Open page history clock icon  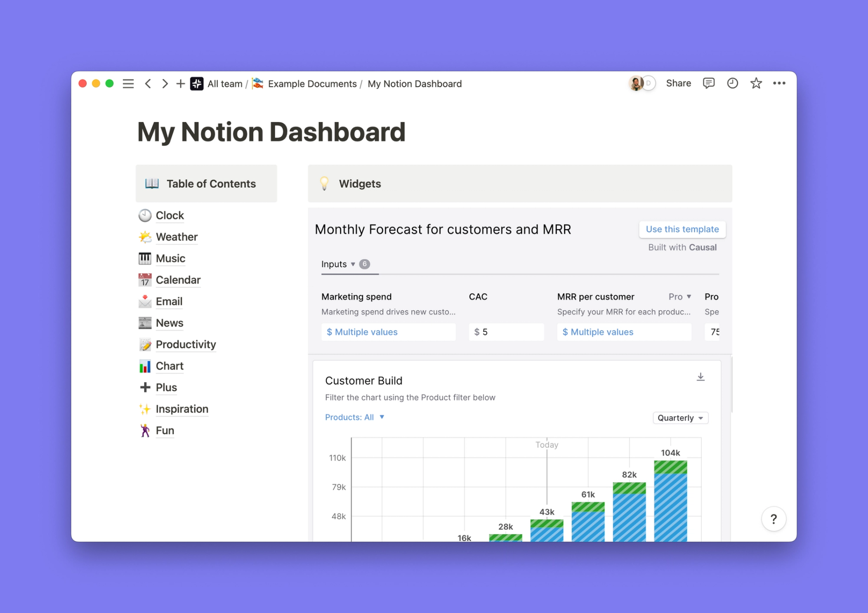pos(732,83)
